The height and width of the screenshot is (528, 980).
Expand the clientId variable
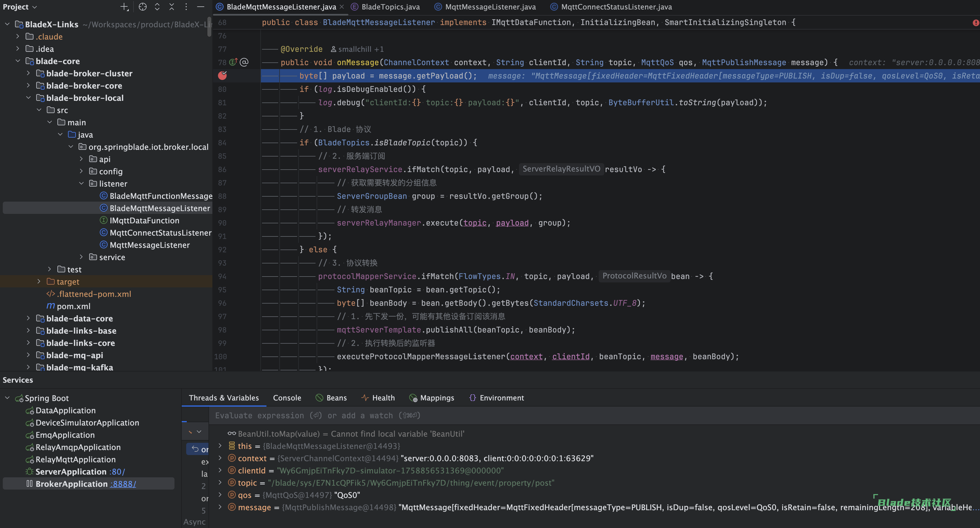coord(220,470)
